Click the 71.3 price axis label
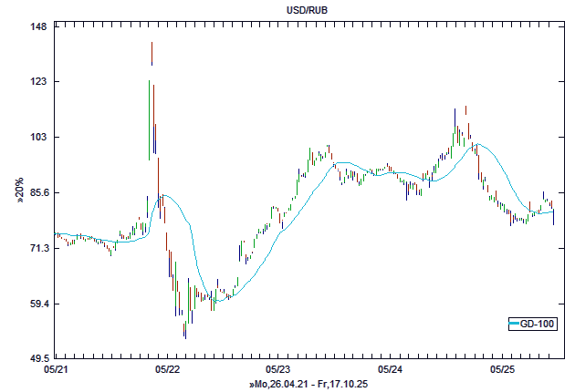Viewport: 575px width, 392px height. tap(36, 248)
